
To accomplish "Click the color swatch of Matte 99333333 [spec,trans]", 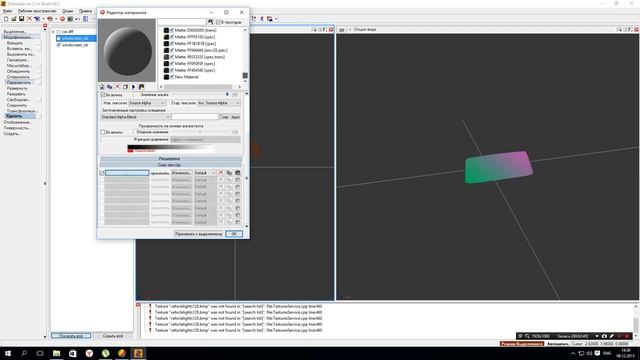I will (166, 57).
